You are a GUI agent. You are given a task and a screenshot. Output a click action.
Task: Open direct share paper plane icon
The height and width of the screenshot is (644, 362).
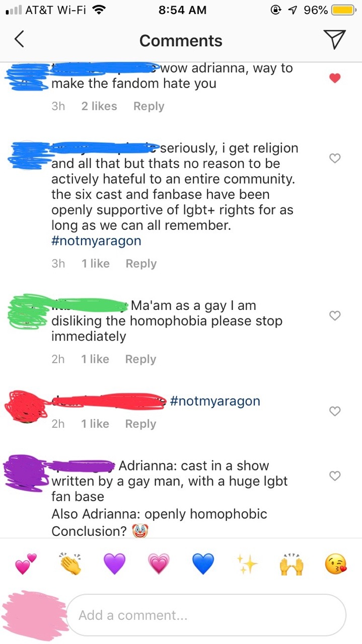click(x=334, y=39)
